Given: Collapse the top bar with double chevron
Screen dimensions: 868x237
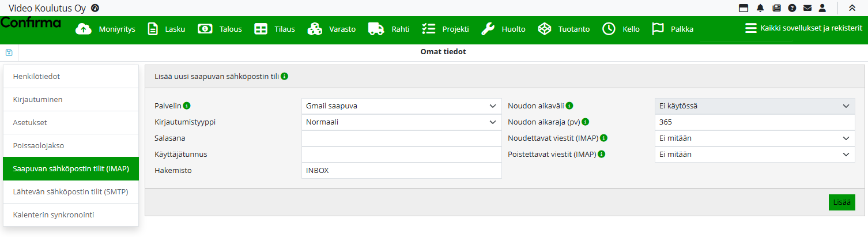Looking at the screenshot, I should 852,8.
